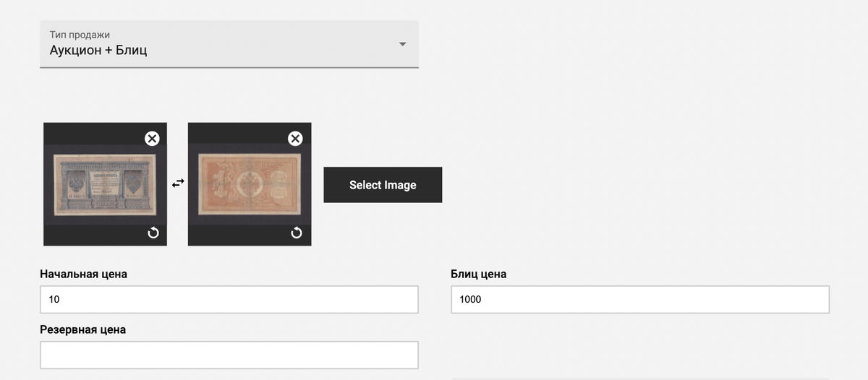Rotate the first banknote image
The height and width of the screenshot is (380, 868).
click(x=153, y=233)
